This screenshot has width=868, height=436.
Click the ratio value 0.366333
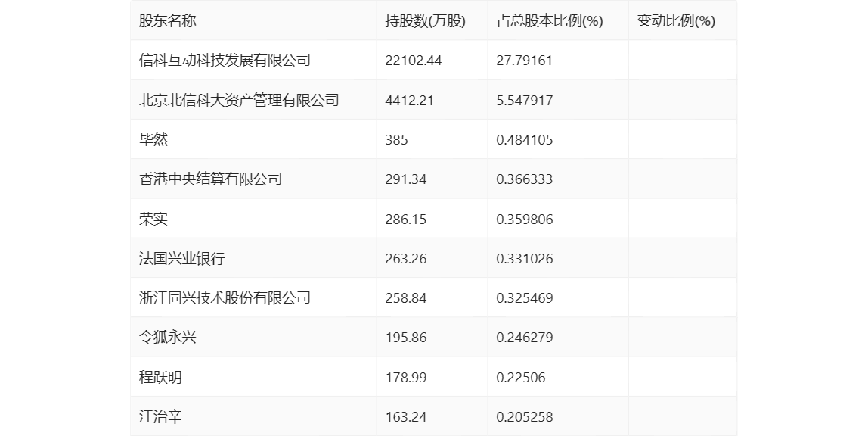click(524, 179)
